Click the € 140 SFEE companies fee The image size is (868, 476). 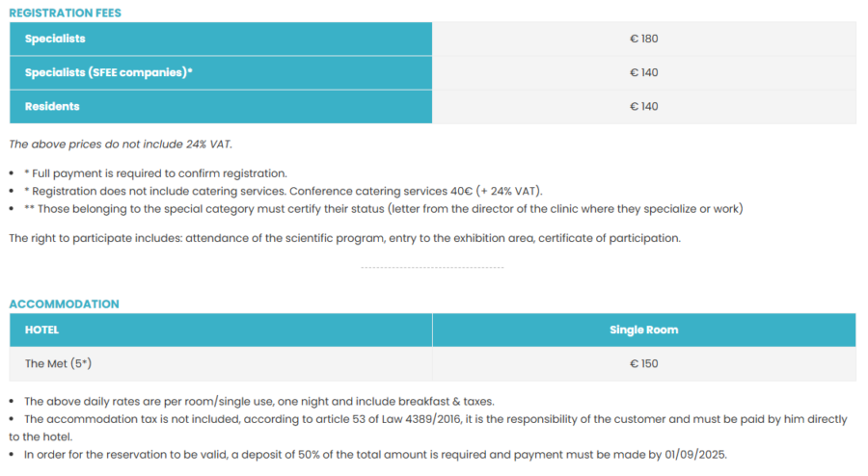point(644,73)
